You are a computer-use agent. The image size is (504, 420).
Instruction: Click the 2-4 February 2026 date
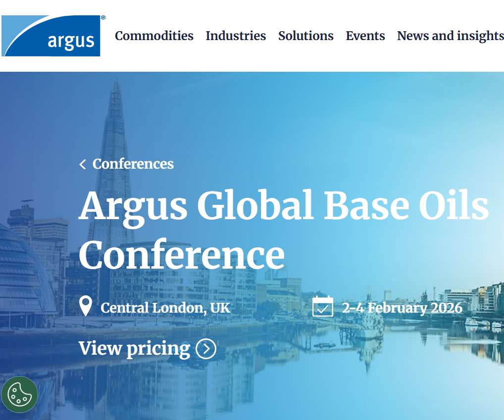click(402, 308)
